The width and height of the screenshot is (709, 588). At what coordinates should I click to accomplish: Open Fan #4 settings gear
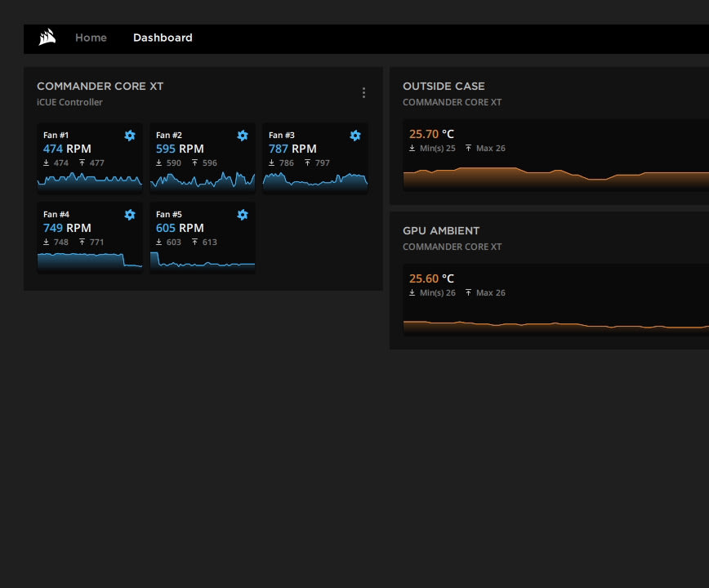click(130, 215)
